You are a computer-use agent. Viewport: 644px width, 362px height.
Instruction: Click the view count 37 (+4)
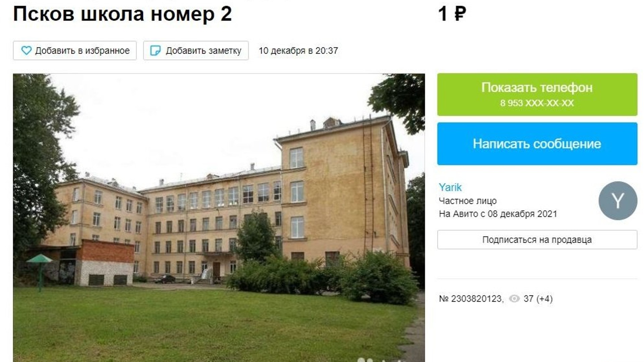pyautogui.click(x=538, y=299)
